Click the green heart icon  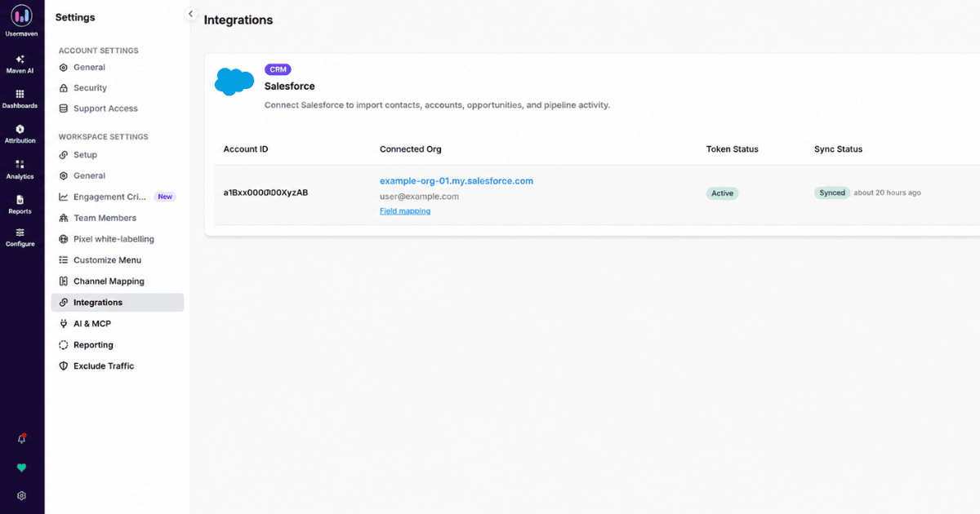22,468
